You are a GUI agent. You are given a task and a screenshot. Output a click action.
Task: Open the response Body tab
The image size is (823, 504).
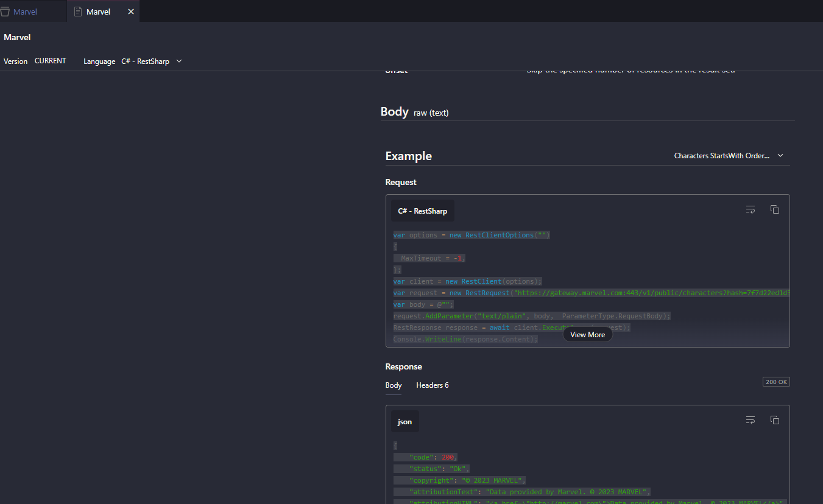[394, 385]
